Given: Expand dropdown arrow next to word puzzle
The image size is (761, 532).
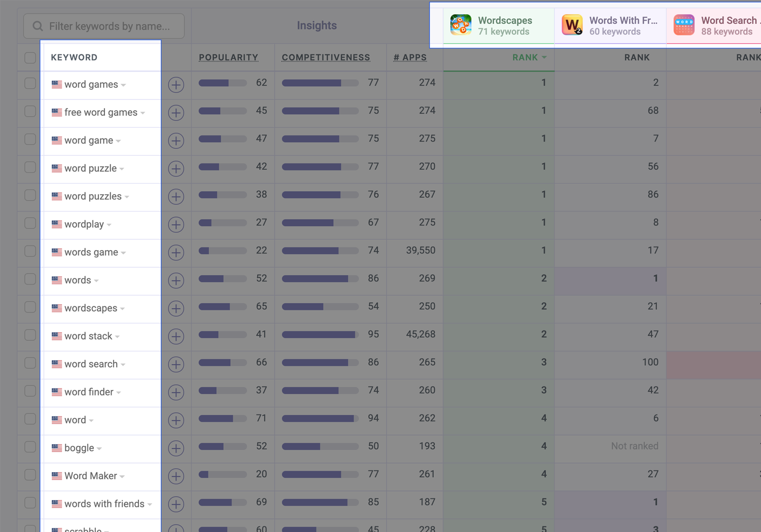Looking at the screenshot, I should click(x=122, y=169).
